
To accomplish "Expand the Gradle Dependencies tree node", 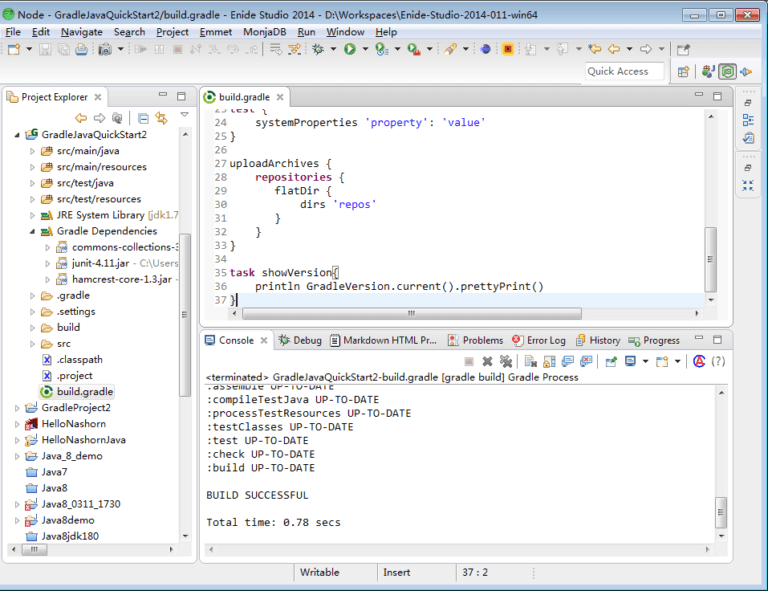I will pos(32,231).
